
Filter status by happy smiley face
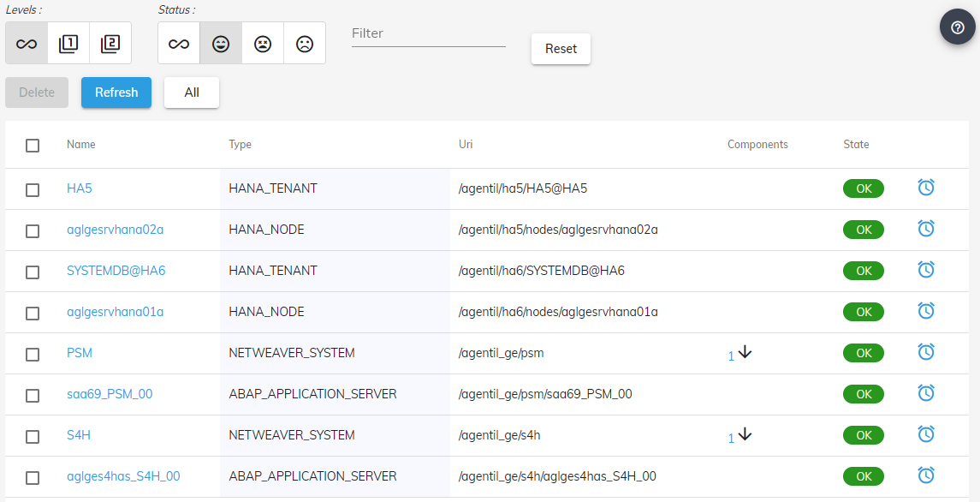[x=221, y=43]
